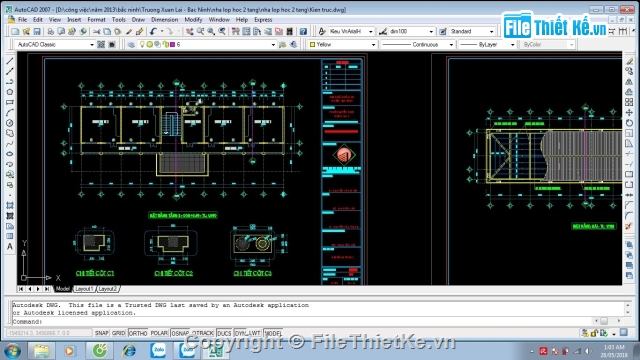The image size is (640, 360).
Task: Toggle OSNAP in status bar
Action: [x=180, y=333]
